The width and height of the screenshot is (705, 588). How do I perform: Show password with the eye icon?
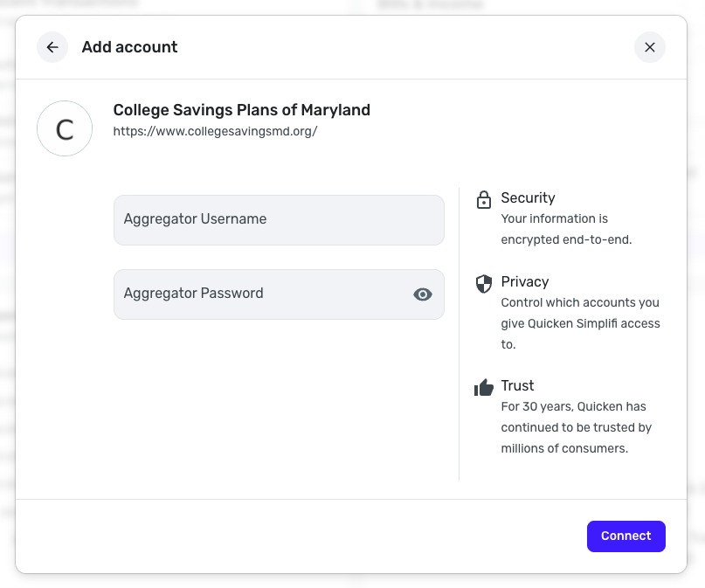coord(423,294)
